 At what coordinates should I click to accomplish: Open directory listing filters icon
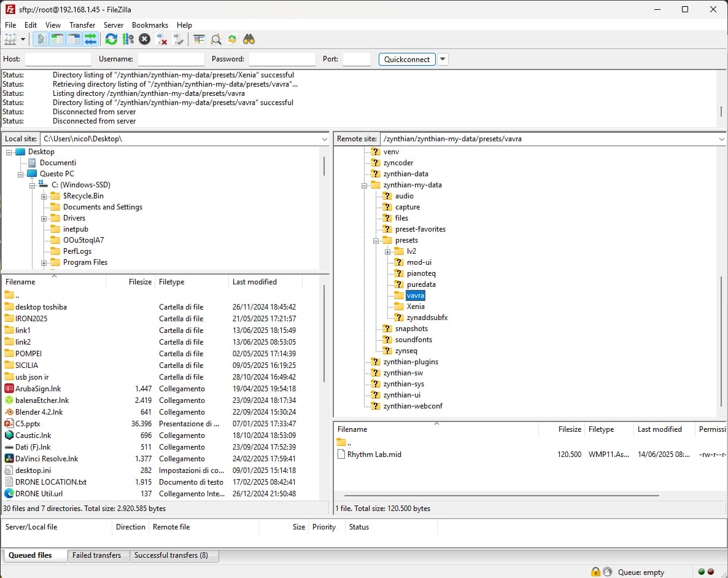[x=199, y=39]
